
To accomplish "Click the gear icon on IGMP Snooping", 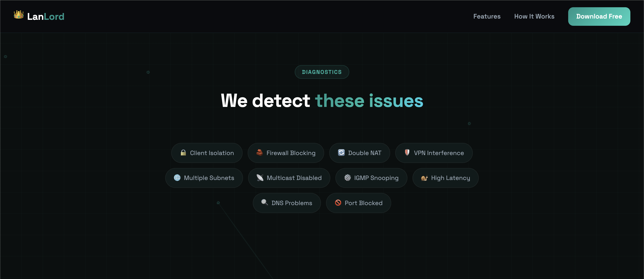I will click(347, 178).
